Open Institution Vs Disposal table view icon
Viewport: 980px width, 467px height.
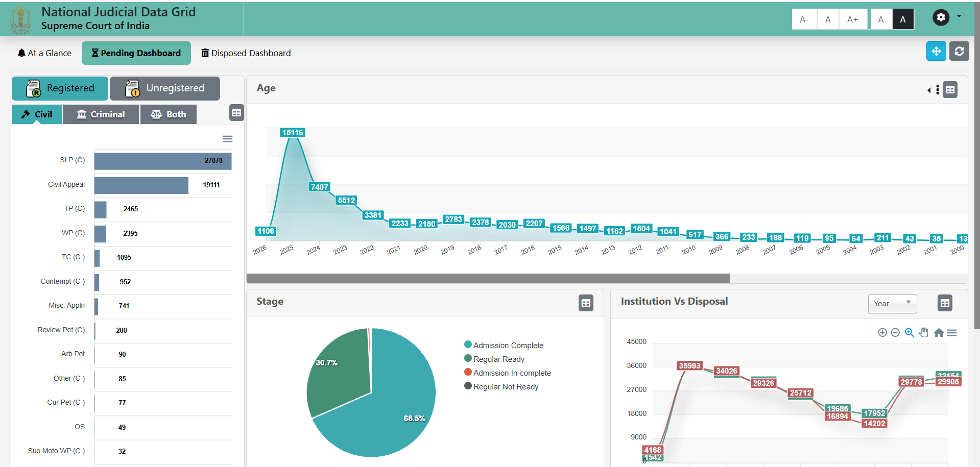point(945,303)
